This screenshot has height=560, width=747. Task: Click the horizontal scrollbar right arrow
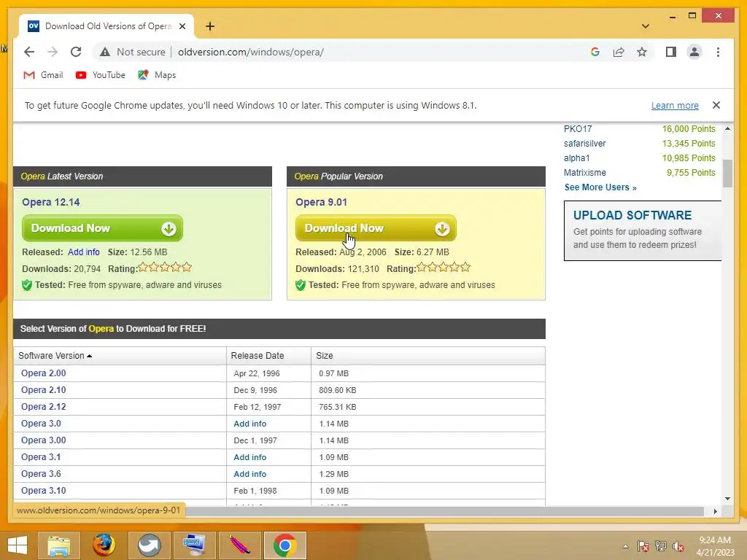716,511
